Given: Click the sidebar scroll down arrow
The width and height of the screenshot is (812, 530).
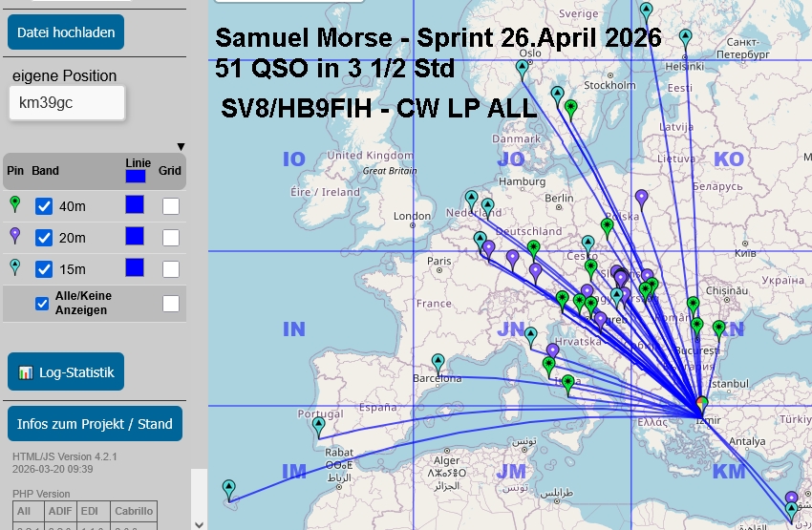Looking at the screenshot, I should click(x=200, y=524).
